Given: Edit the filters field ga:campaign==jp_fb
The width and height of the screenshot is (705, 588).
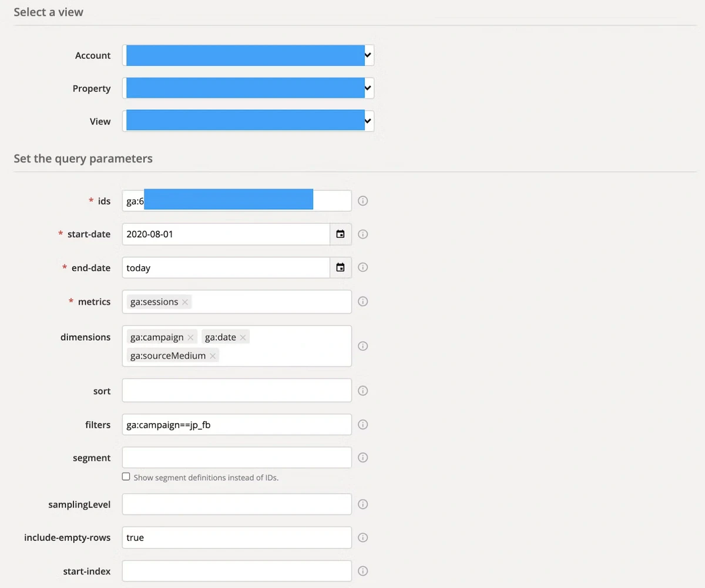Looking at the screenshot, I should tap(237, 424).
